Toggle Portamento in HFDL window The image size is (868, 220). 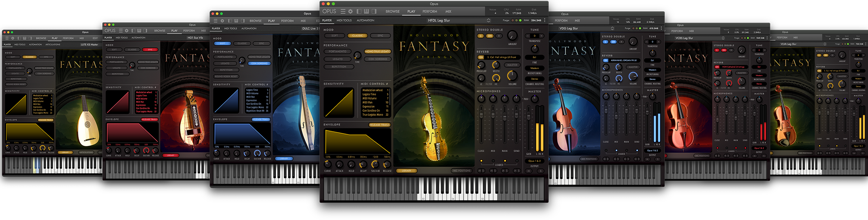click(x=338, y=51)
